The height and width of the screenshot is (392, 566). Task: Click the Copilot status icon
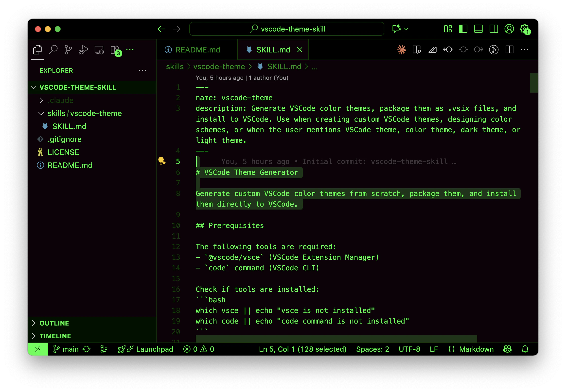(508, 349)
